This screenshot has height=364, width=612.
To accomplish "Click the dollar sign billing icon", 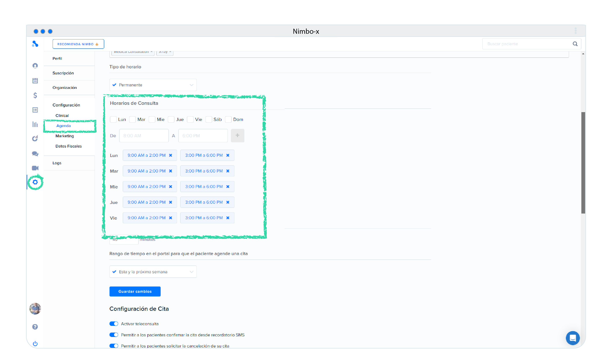I will click(x=35, y=95).
